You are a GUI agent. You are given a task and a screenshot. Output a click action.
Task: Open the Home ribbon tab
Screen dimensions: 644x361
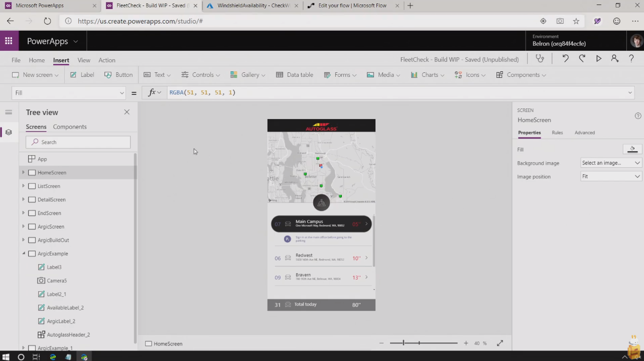pos(37,60)
